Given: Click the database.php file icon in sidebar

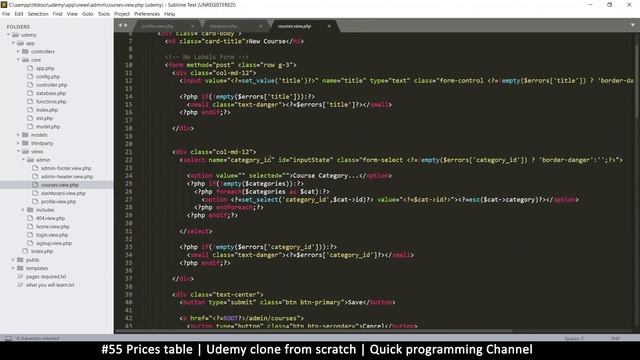Looking at the screenshot, I should pos(30,93).
